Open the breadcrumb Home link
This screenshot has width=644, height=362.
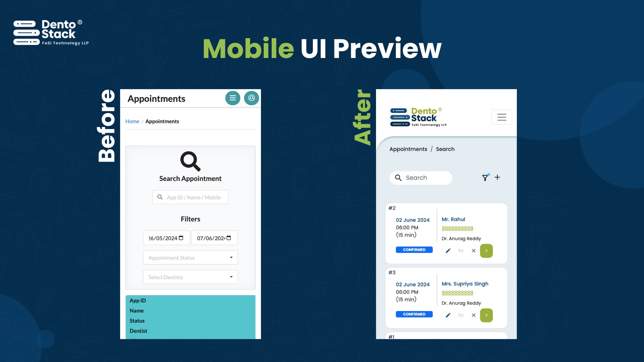[132, 121]
